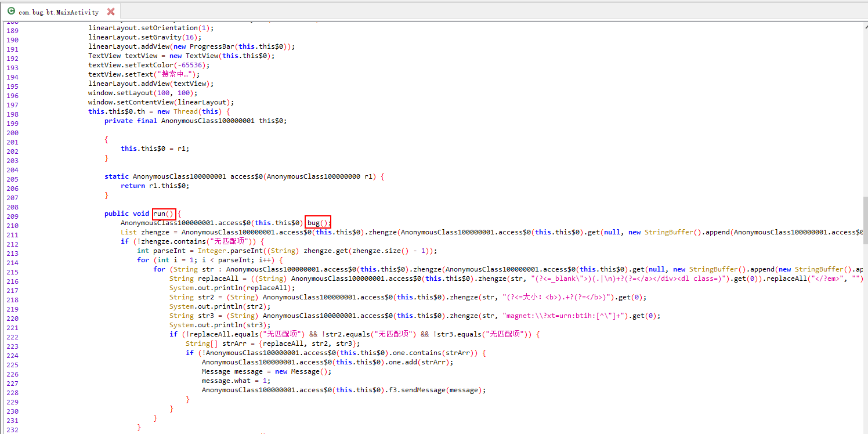Image resolution: width=868 pixels, height=434 pixels.
Task: Click the textView.setTextColor(-65536) line
Action: (x=149, y=65)
